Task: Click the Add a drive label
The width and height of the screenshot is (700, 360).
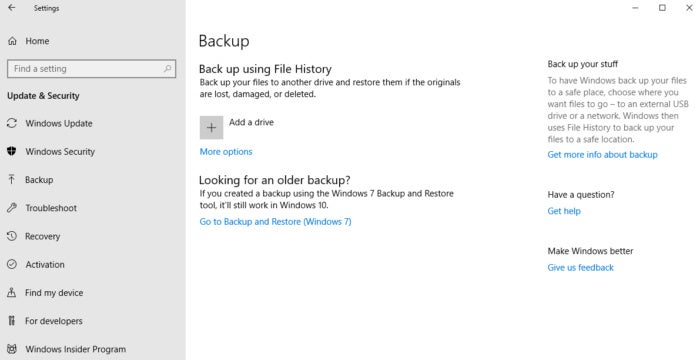Action: click(x=251, y=122)
